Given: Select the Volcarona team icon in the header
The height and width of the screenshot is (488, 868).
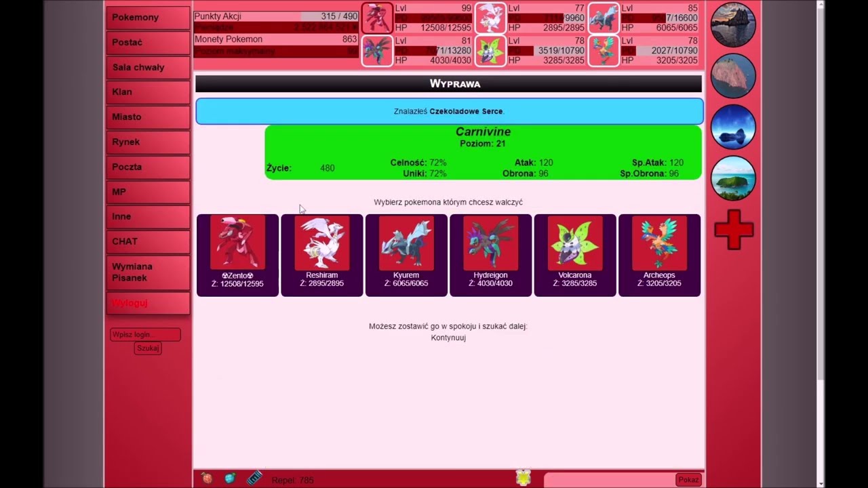Looking at the screenshot, I should click(x=490, y=51).
